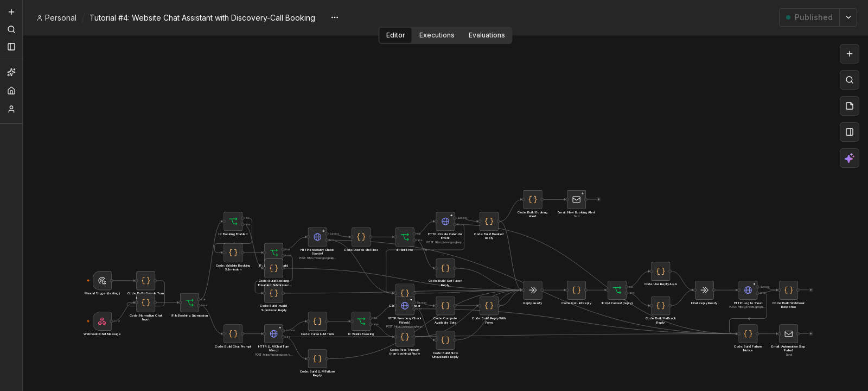The image size is (868, 391).
Task: Click the IF: QA Passed (reply) node
Action: click(617, 291)
